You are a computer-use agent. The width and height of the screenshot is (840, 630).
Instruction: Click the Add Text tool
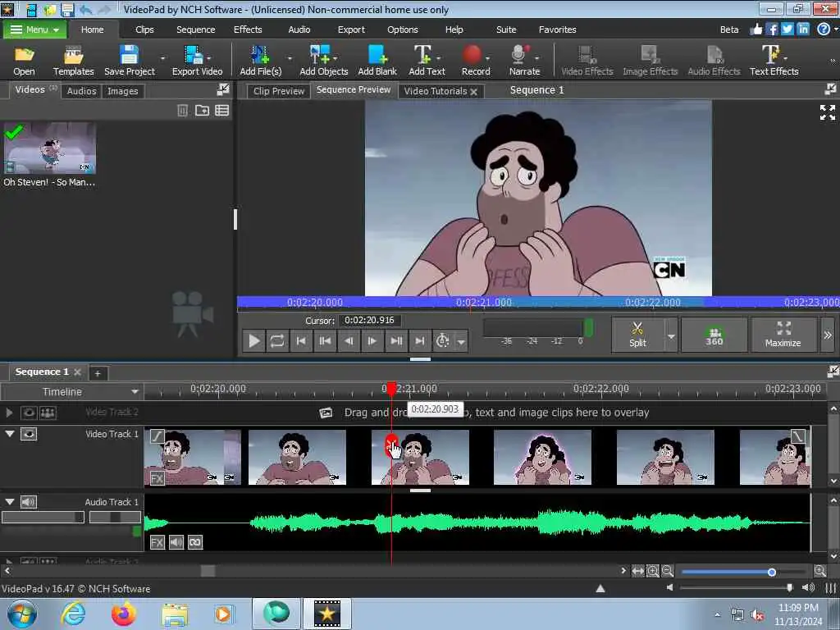coord(427,61)
